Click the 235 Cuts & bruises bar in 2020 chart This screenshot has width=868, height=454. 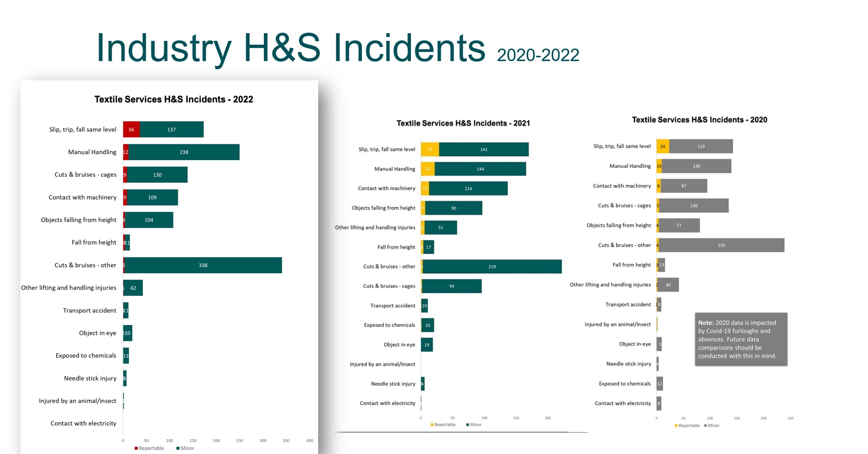721,245
